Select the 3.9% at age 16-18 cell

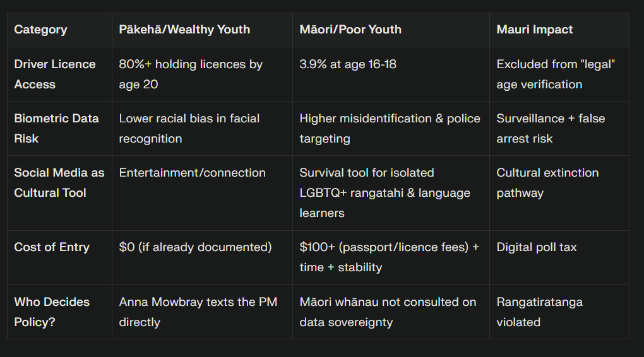point(391,74)
